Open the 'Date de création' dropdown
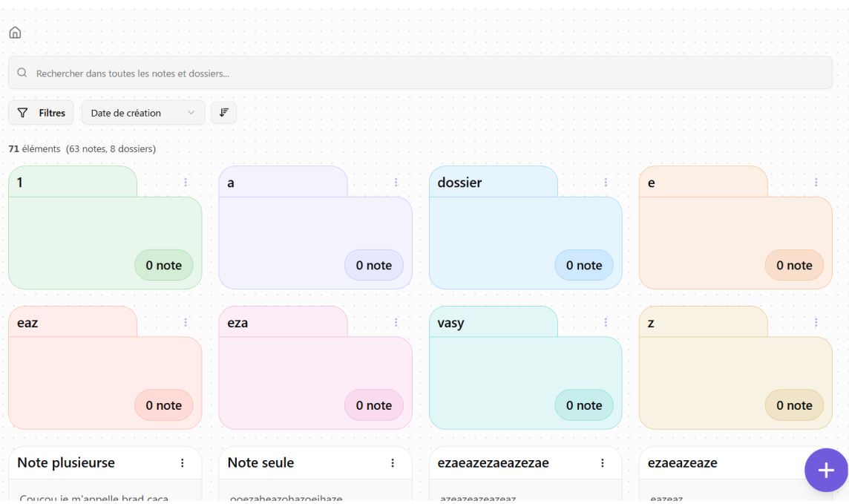The image size is (849, 504). (143, 112)
